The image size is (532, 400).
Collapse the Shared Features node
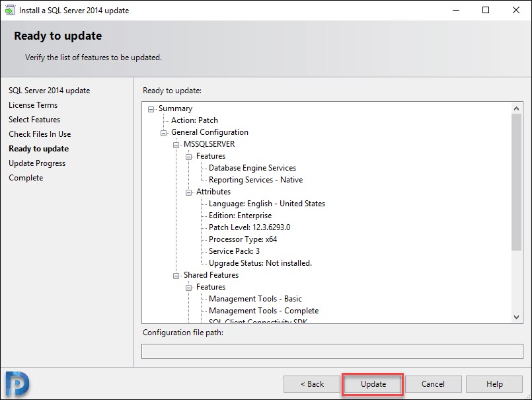176,276
